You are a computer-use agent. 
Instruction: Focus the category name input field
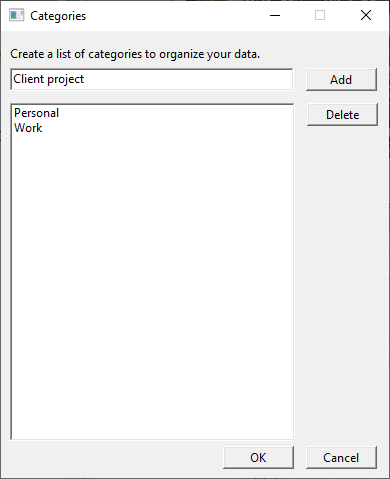152,79
